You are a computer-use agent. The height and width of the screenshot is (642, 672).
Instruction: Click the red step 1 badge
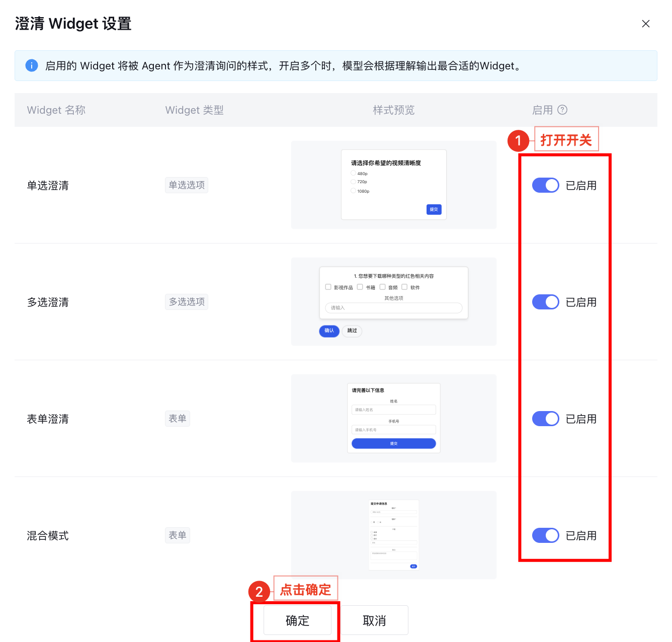click(x=518, y=141)
